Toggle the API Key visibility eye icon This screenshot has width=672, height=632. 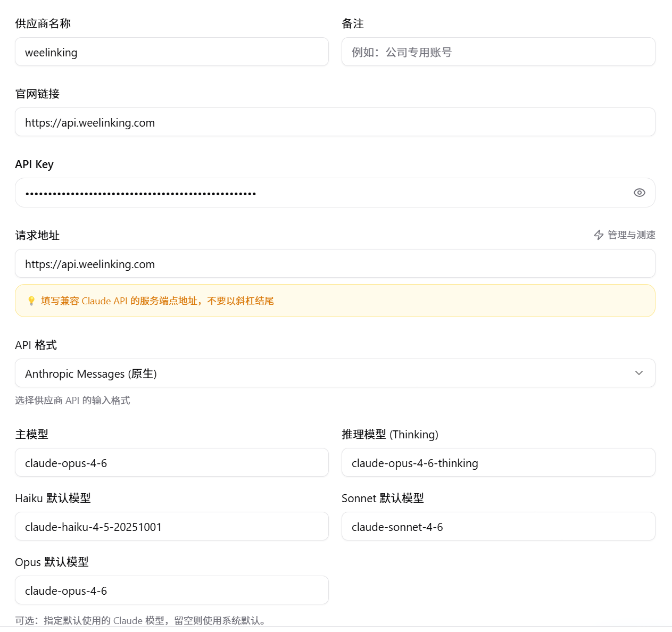click(x=639, y=193)
